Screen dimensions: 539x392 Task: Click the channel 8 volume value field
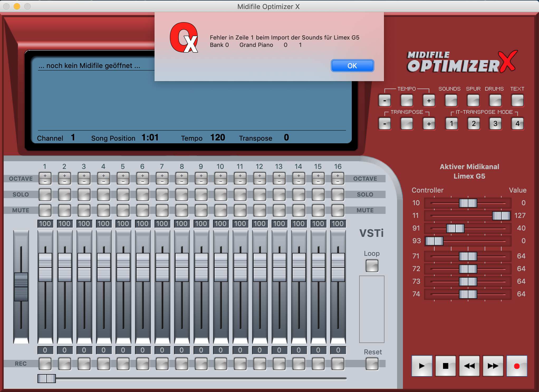coord(181,224)
